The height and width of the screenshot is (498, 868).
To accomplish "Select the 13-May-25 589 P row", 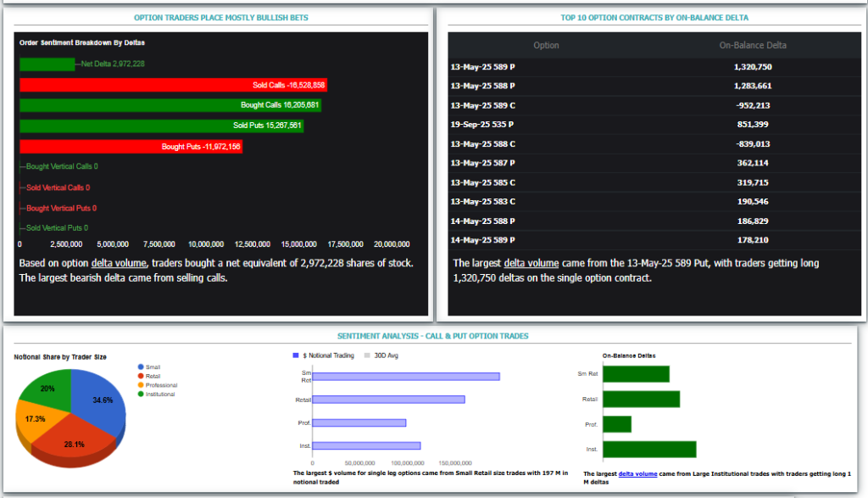I will point(654,67).
